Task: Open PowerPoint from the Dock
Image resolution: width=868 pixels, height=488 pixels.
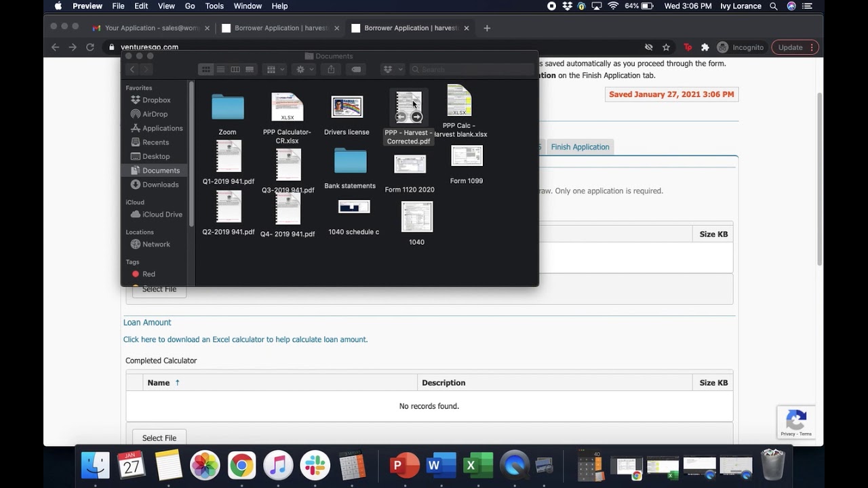Action: tap(405, 466)
